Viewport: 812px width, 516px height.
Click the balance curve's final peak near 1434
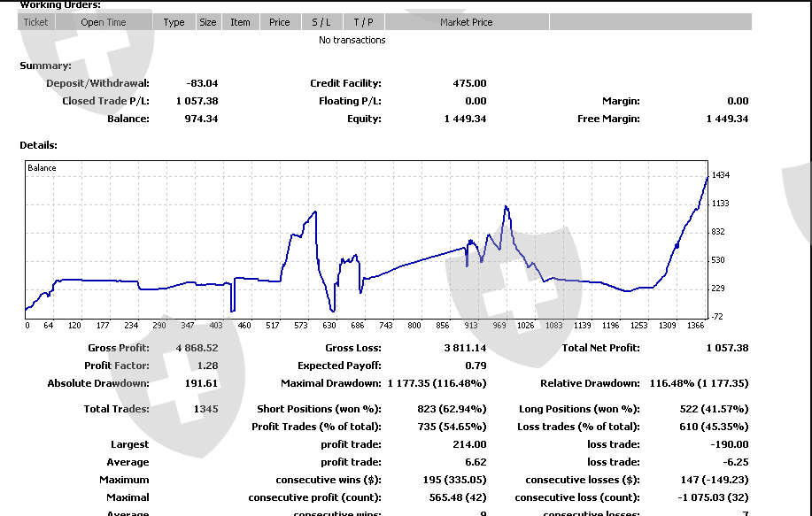pyautogui.click(x=706, y=178)
